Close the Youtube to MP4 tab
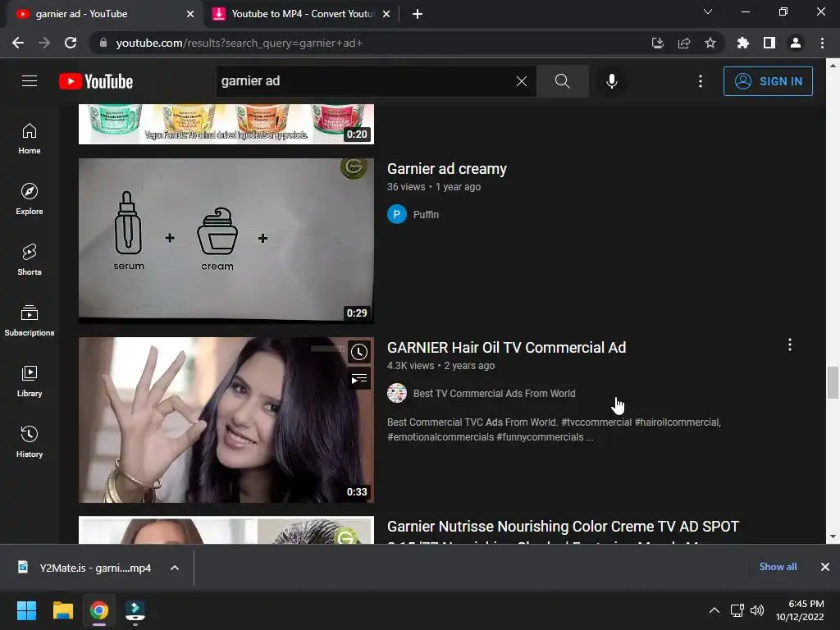This screenshot has width=840, height=630. (x=386, y=14)
